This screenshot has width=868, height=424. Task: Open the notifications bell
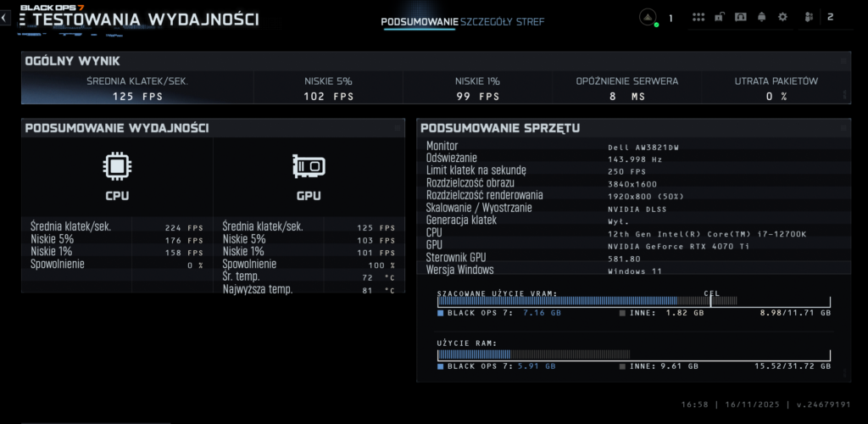[761, 17]
